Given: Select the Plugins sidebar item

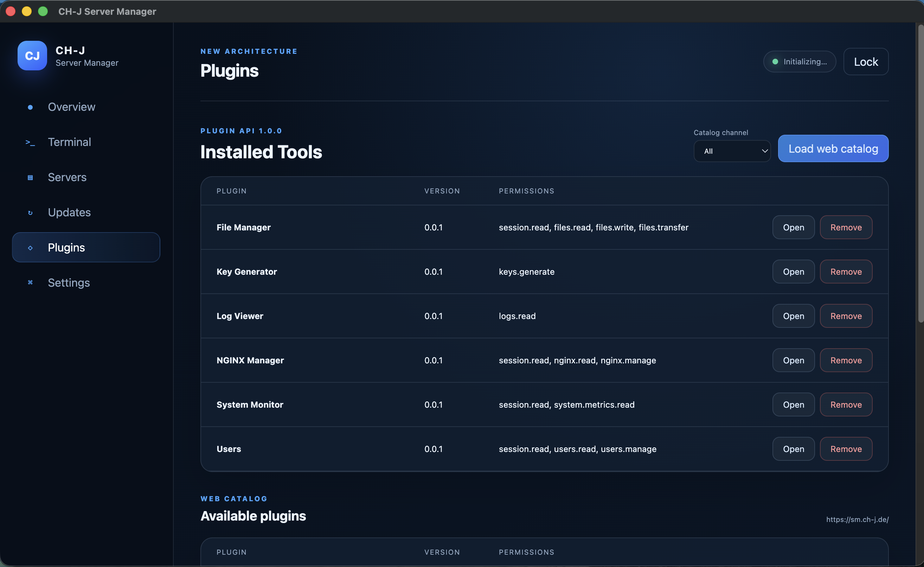Looking at the screenshot, I should (86, 247).
